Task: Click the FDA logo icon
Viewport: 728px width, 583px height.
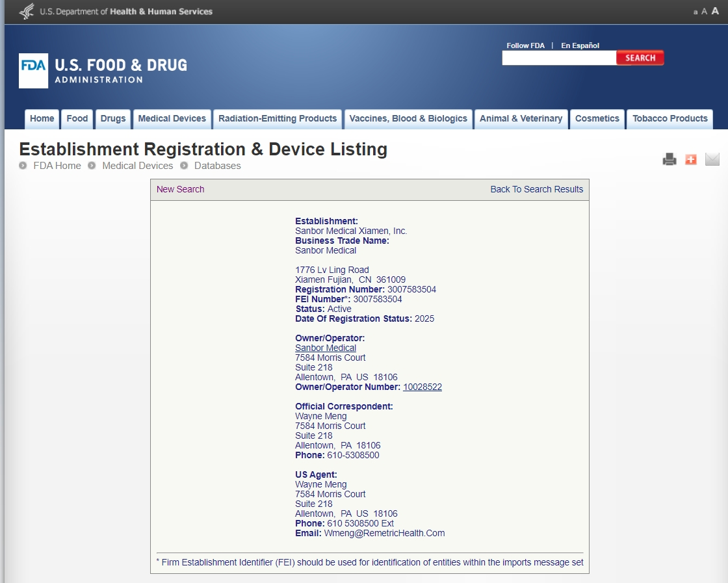Action: click(33, 71)
